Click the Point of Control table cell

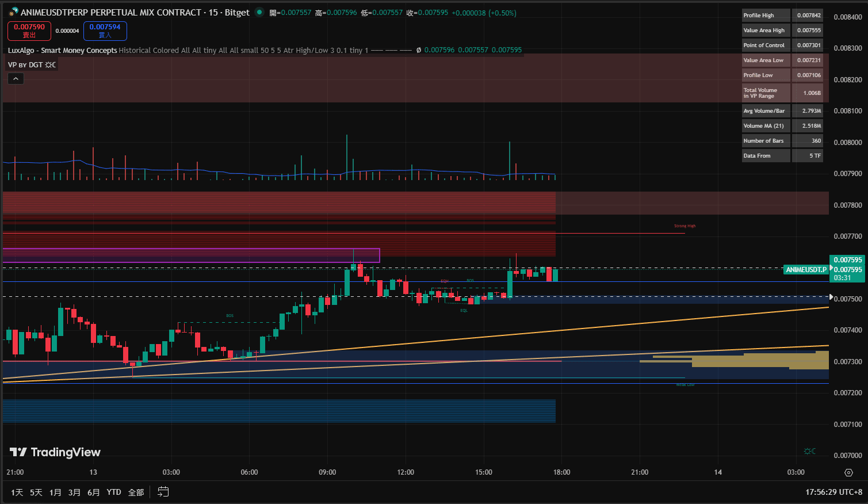[764, 45]
